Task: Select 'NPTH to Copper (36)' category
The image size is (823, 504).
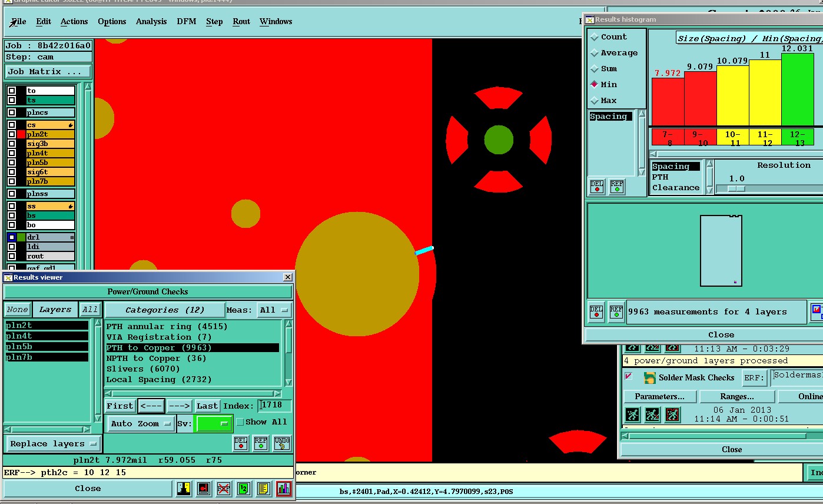Action: click(x=156, y=359)
